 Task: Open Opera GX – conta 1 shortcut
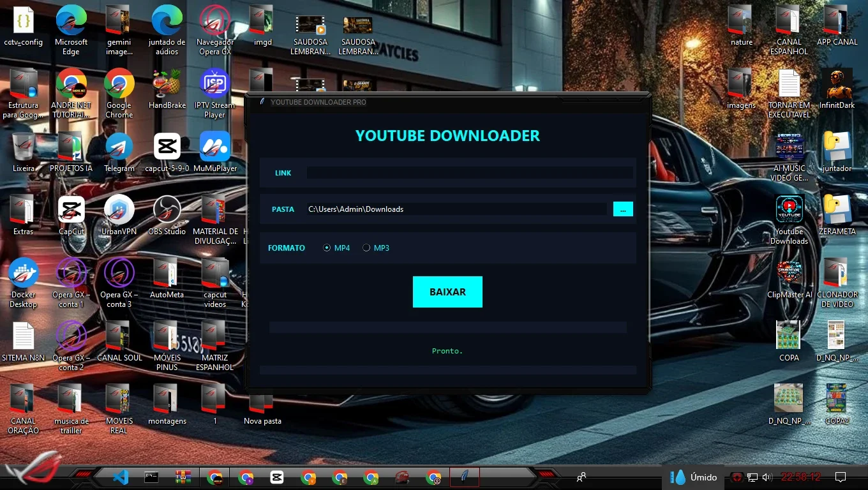pos(71,283)
